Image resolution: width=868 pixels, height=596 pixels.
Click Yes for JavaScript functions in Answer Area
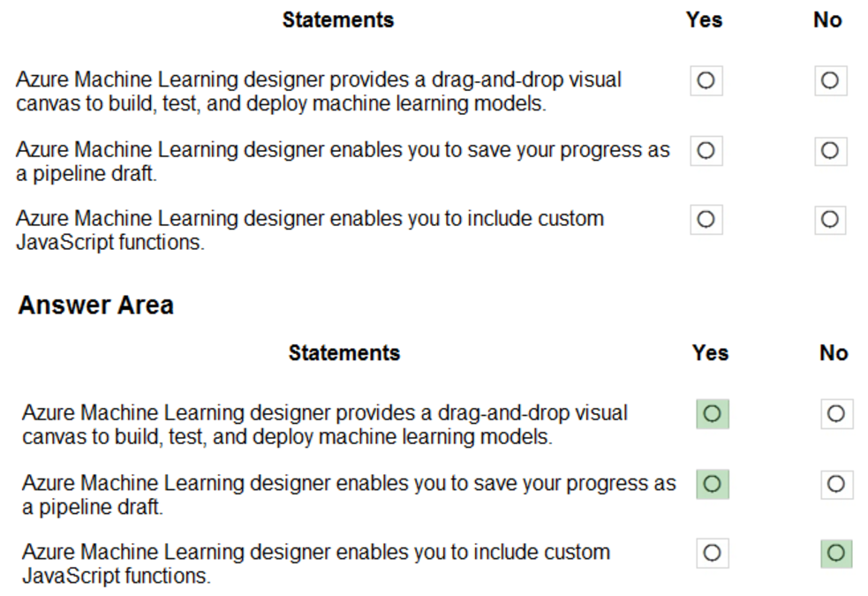(712, 554)
